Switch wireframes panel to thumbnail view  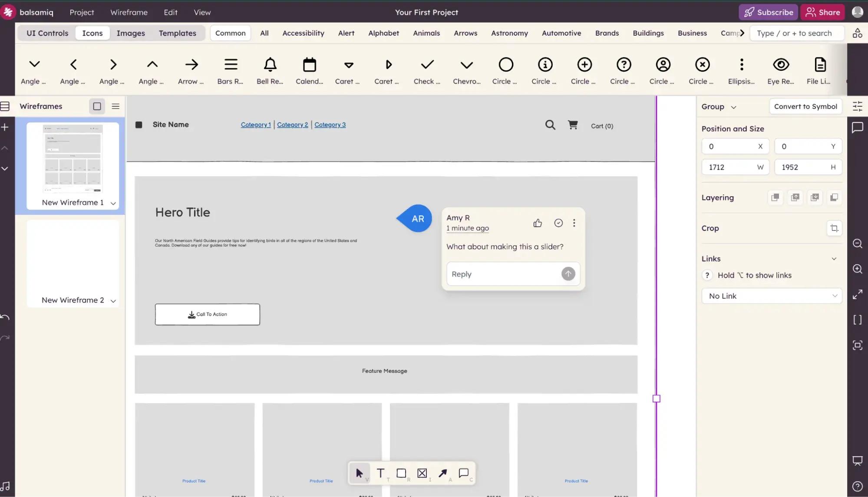coord(97,106)
